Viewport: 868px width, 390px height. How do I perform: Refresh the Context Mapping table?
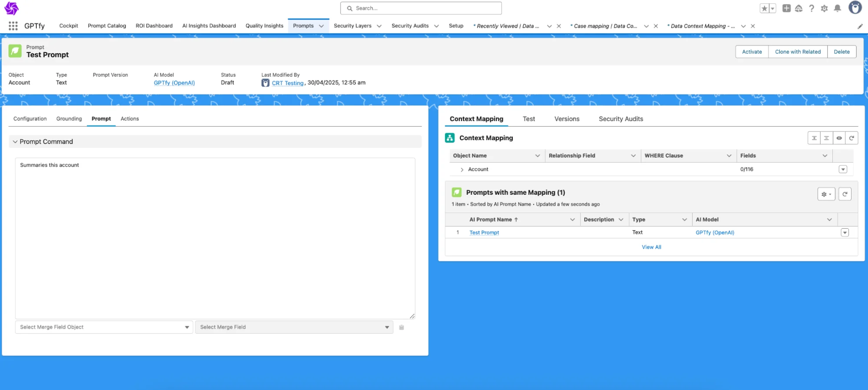coord(851,138)
